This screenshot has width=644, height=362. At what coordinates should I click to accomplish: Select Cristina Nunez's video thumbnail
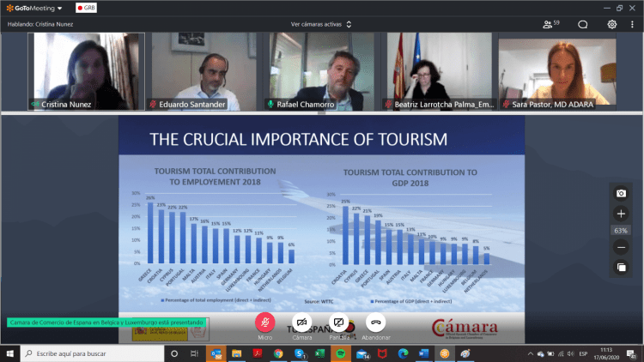(x=86, y=71)
